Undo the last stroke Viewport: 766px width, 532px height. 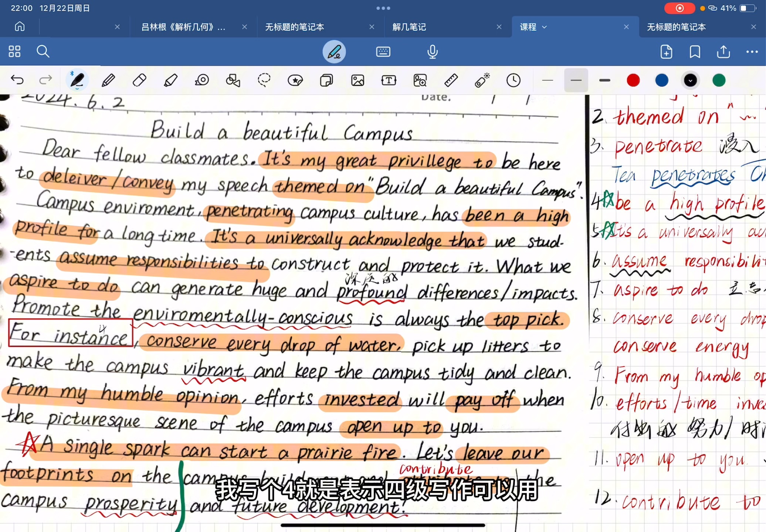(x=17, y=80)
